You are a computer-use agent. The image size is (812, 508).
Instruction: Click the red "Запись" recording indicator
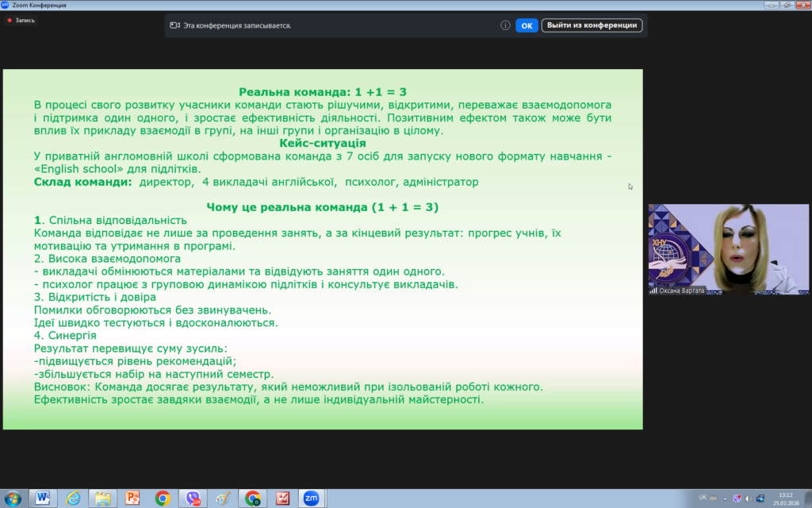point(21,21)
